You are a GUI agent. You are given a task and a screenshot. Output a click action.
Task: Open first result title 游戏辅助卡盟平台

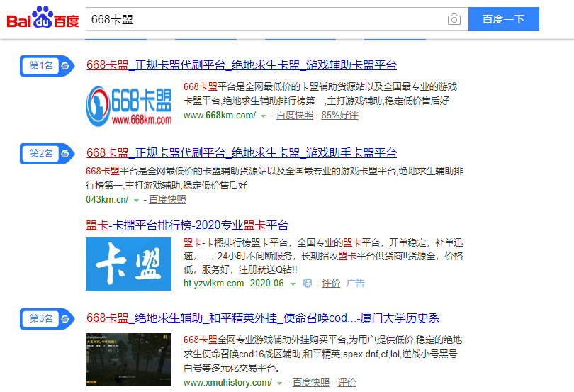pyautogui.click(x=242, y=65)
